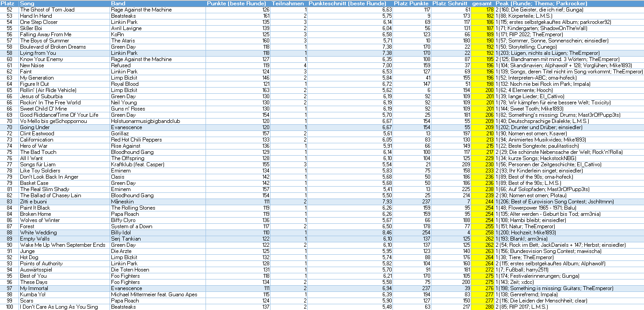The height and width of the screenshot is (310, 644).
Task: Click the song cell "Basket Case"
Action: (x=65, y=183)
